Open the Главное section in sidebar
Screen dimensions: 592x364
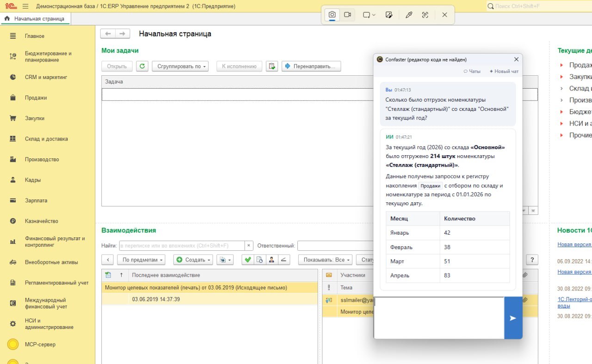[35, 36]
